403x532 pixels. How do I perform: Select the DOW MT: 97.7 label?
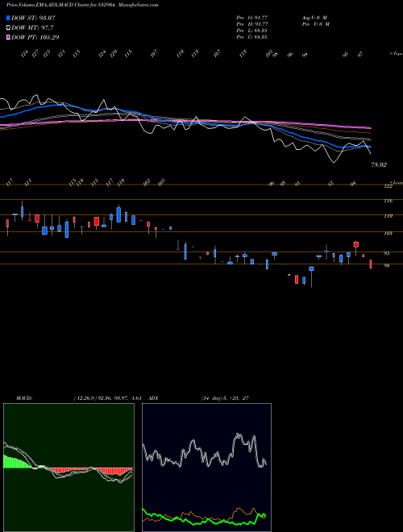pos(32,28)
